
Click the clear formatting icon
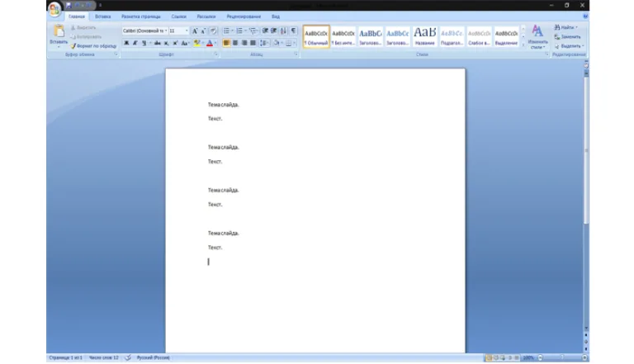click(x=214, y=31)
